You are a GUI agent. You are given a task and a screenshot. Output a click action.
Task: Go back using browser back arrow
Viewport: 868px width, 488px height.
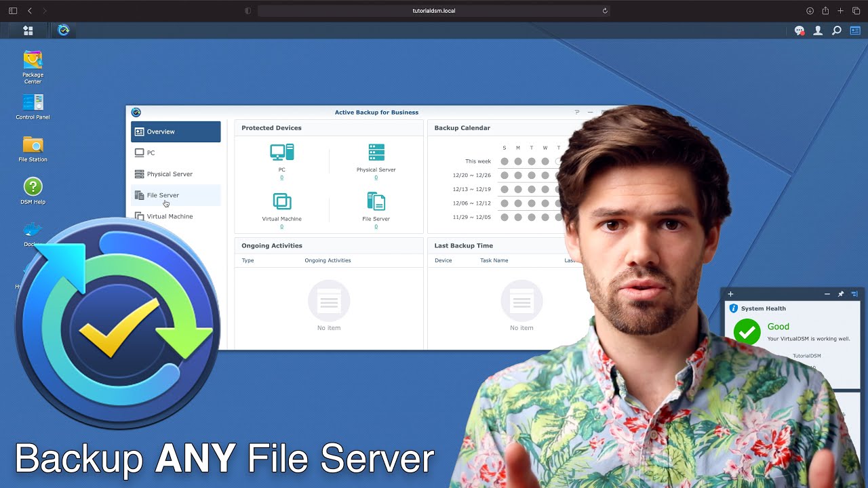pos(30,11)
